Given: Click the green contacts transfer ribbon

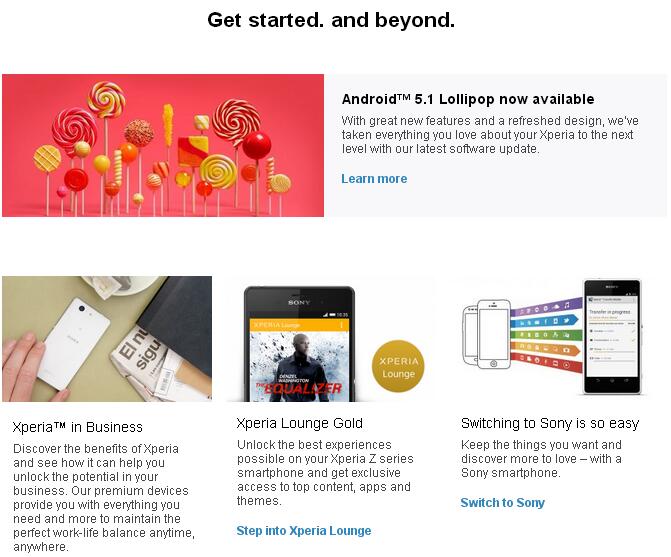Looking at the screenshot, I should pyautogui.click(x=546, y=335).
